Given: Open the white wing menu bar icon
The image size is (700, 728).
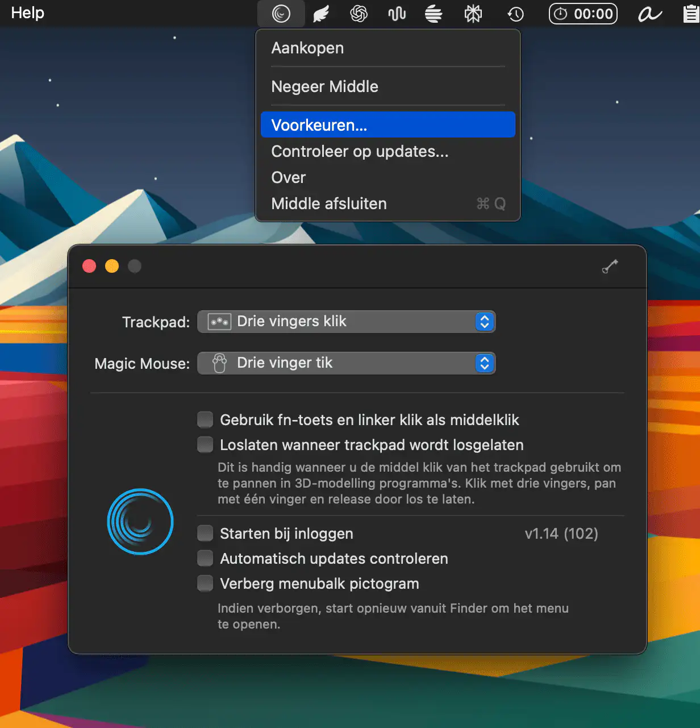Looking at the screenshot, I should click(321, 14).
